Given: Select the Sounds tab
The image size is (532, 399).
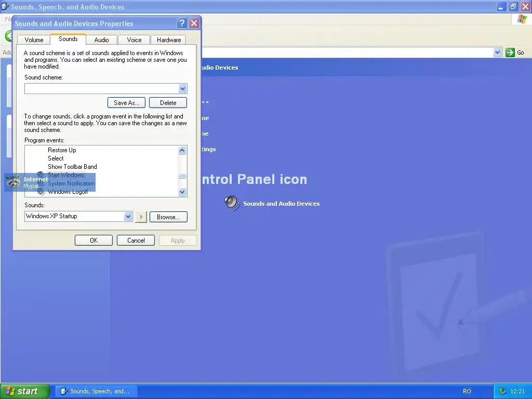Looking at the screenshot, I should (68, 39).
